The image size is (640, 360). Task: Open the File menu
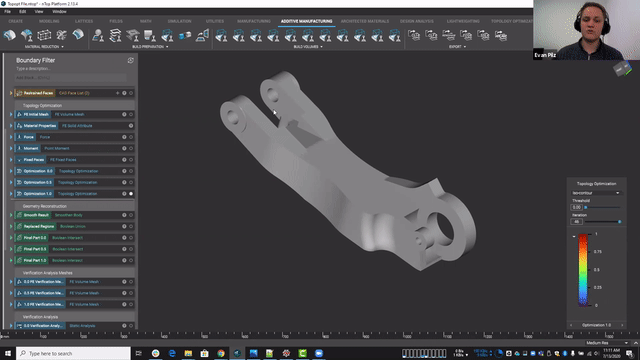[7, 11]
